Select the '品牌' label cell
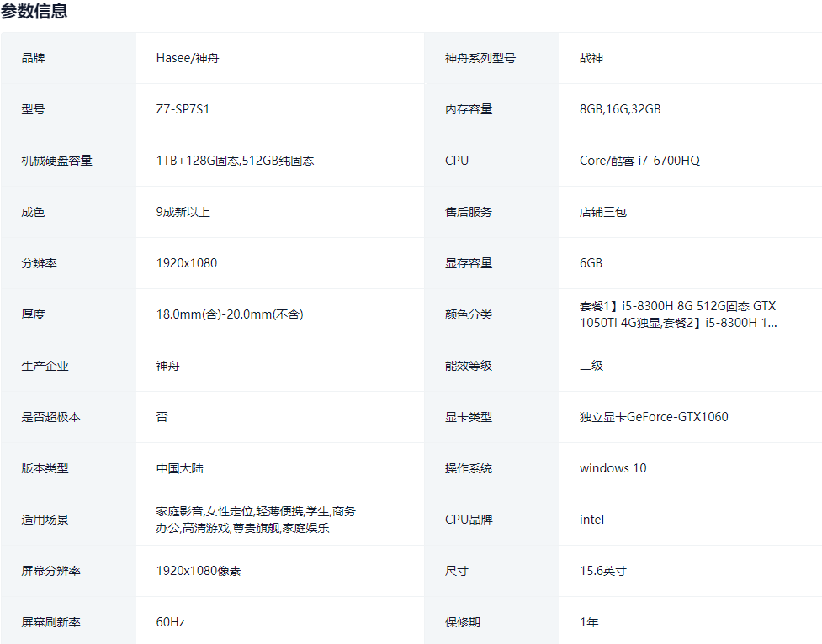The height and width of the screenshot is (644, 822). (33, 58)
